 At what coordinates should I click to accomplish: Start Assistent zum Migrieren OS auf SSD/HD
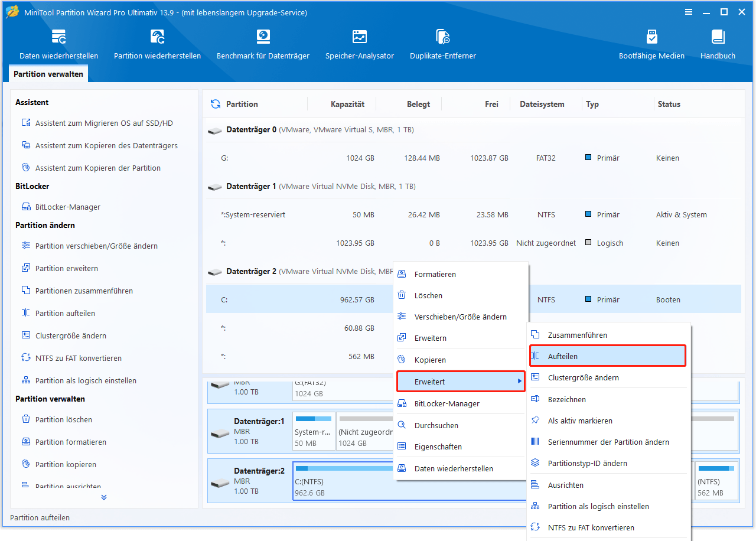point(98,123)
